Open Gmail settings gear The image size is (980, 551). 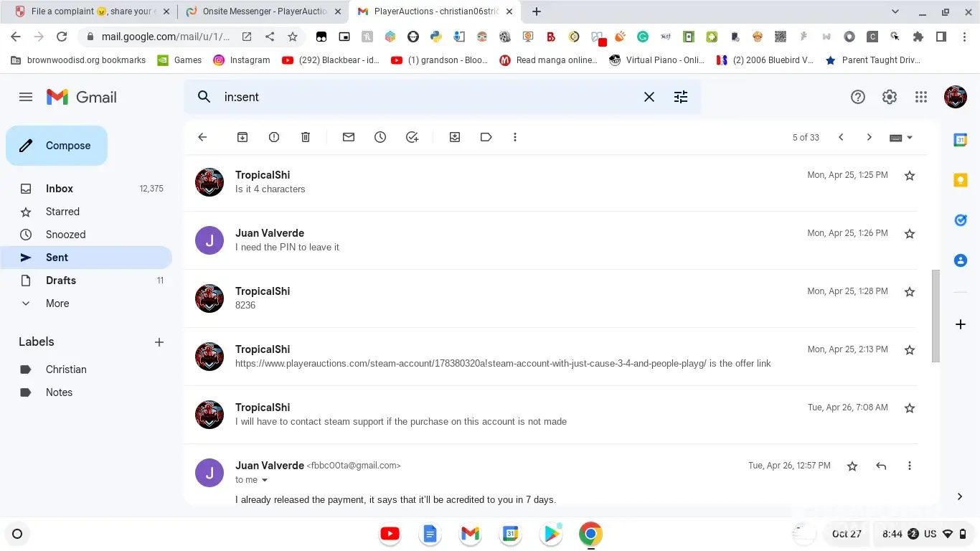[x=890, y=97]
